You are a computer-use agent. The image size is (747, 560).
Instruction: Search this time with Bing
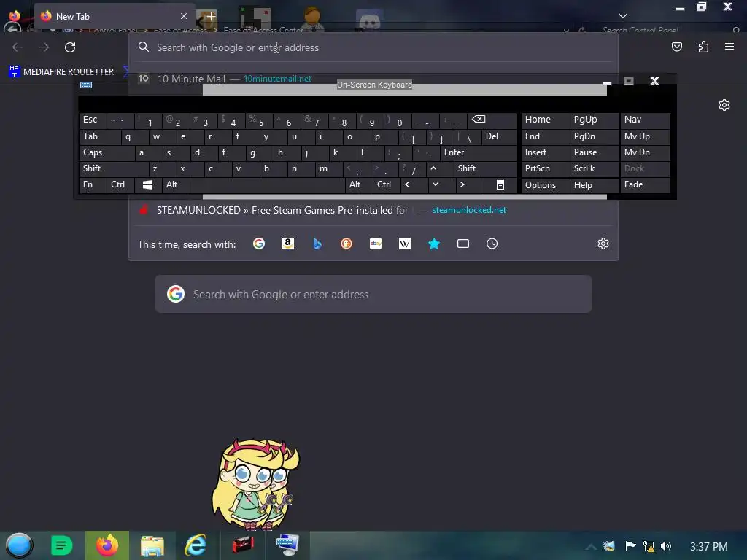(317, 244)
